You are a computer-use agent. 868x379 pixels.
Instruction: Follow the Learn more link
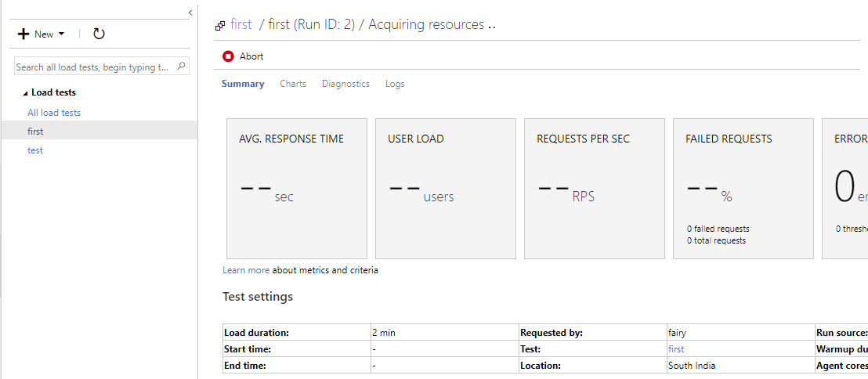tap(246, 270)
